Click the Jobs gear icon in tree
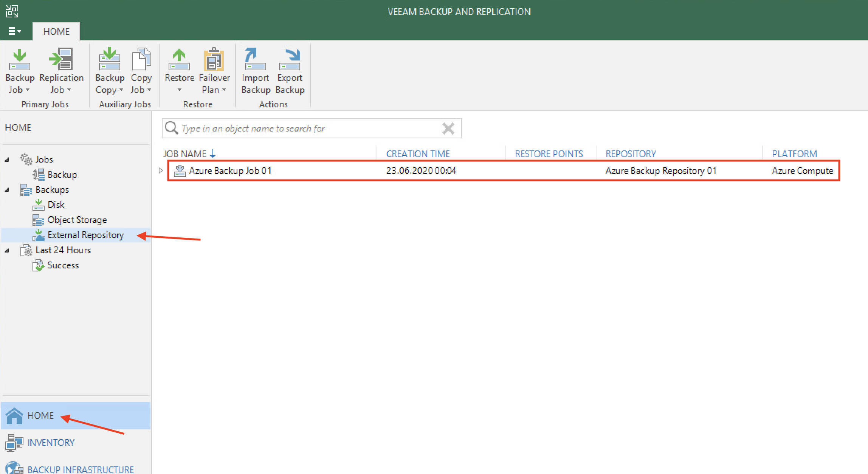This screenshot has width=868, height=474. [26, 159]
